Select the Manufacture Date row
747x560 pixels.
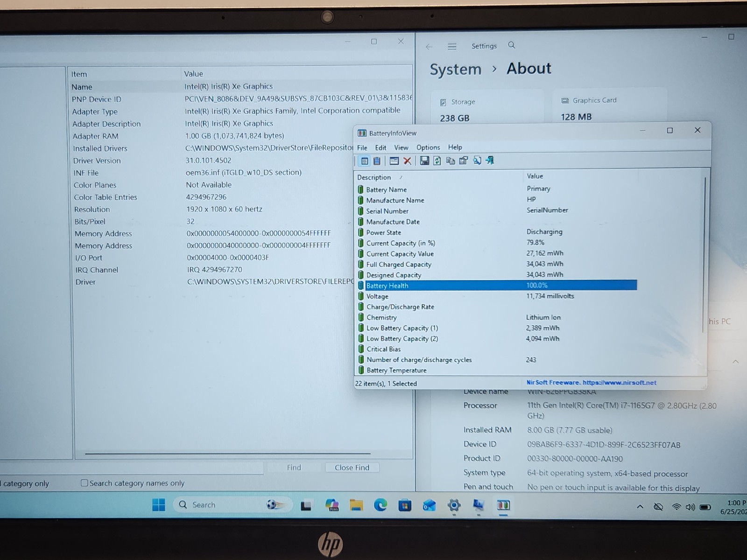[496, 222]
